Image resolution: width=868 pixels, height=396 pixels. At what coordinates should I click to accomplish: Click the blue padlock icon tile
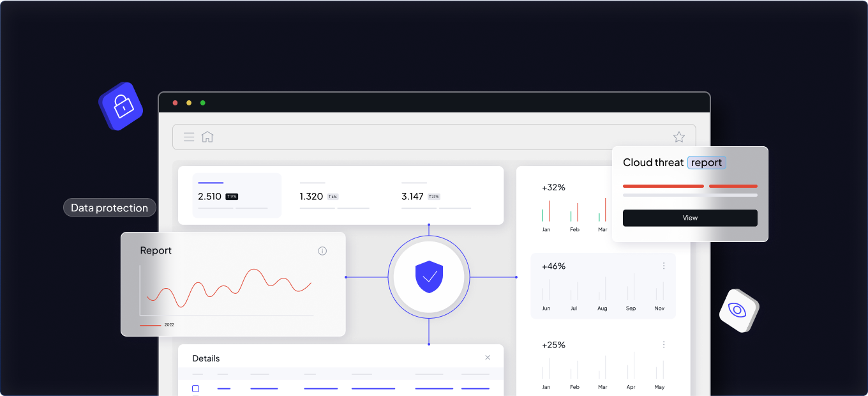pyautogui.click(x=121, y=106)
